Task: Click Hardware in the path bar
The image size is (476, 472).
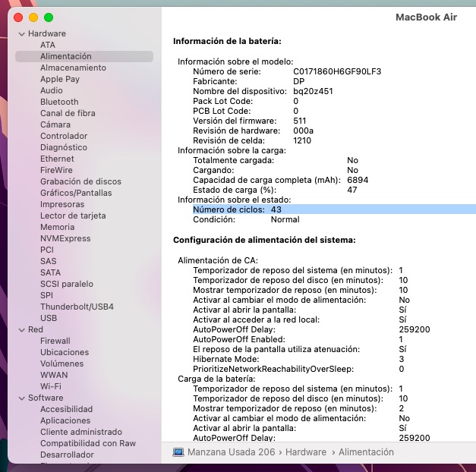Action: pyautogui.click(x=307, y=452)
